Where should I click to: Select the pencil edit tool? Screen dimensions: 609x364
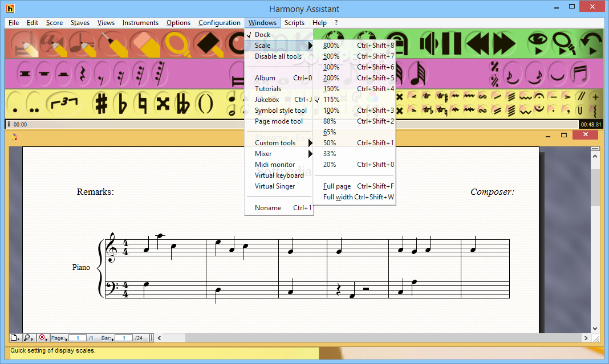point(25,43)
